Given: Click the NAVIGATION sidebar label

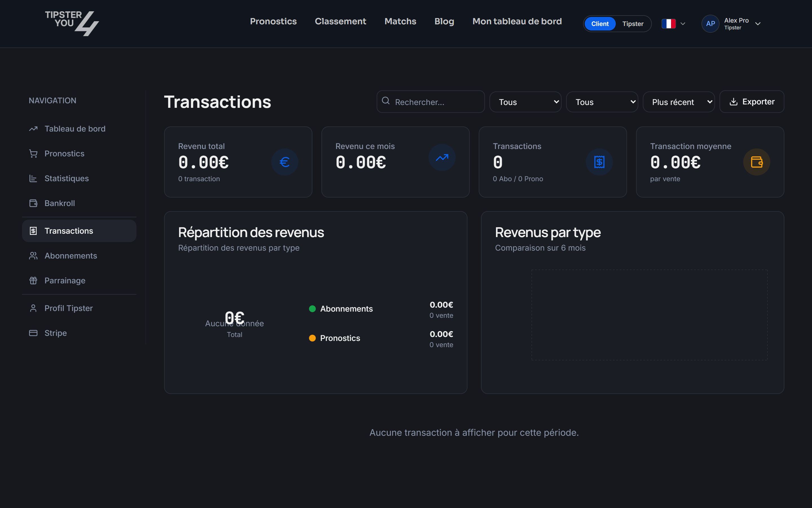Looking at the screenshot, I should click(52, 100).
